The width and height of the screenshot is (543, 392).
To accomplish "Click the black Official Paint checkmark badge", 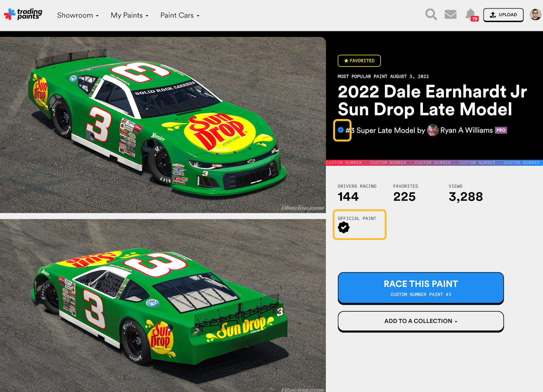I will click(x=344, y=228).
